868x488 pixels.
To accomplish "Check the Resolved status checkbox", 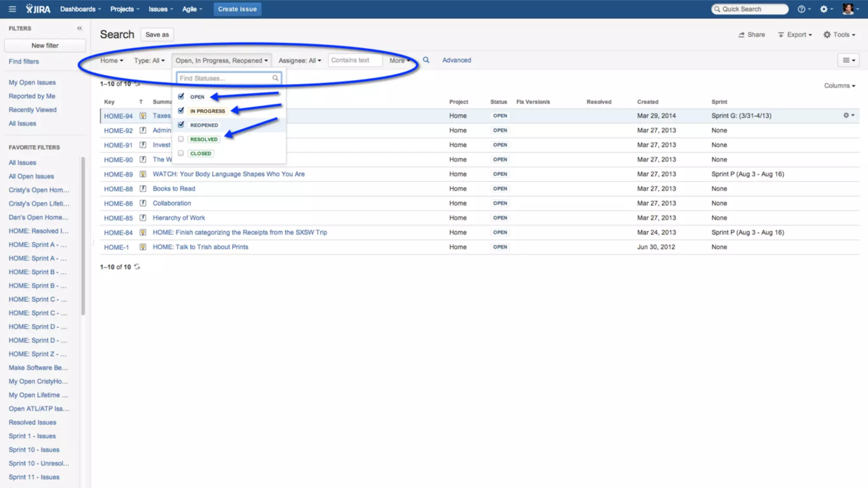I will click(x=181, y=139).
